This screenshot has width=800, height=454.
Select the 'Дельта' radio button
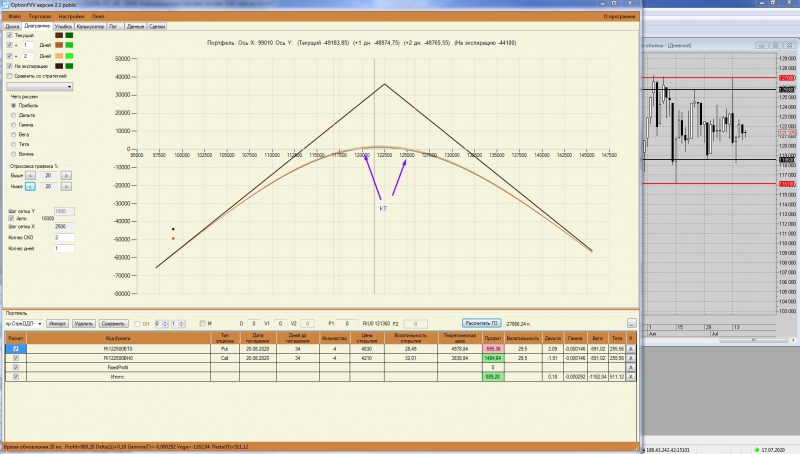click(x=14, y=115)
